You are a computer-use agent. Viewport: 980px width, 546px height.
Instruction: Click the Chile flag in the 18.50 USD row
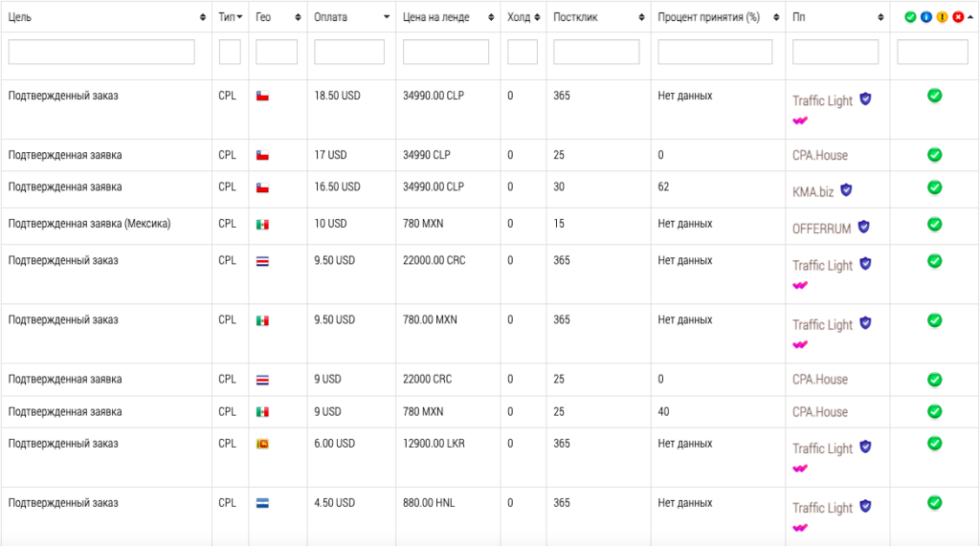point(262,96)
